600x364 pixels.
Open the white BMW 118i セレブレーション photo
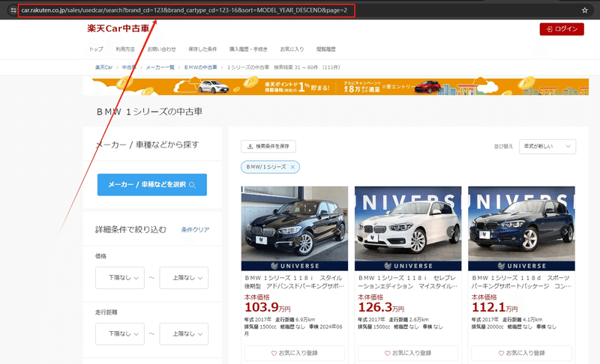[x=408, y=228]
